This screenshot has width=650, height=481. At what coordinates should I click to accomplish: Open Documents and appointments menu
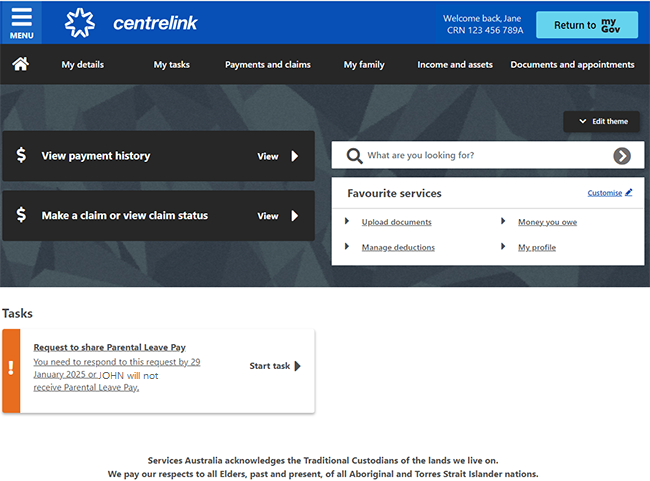coord(572,65)
